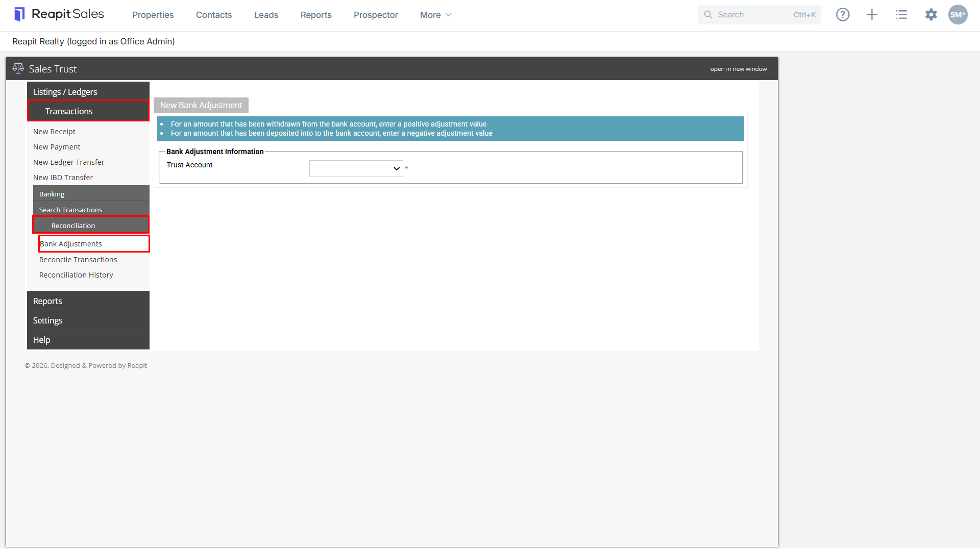Image resolution: width=980 pixels, height=551 pixels.
Task: Open New Ledger Transfer link
Action: pos(68,162)
